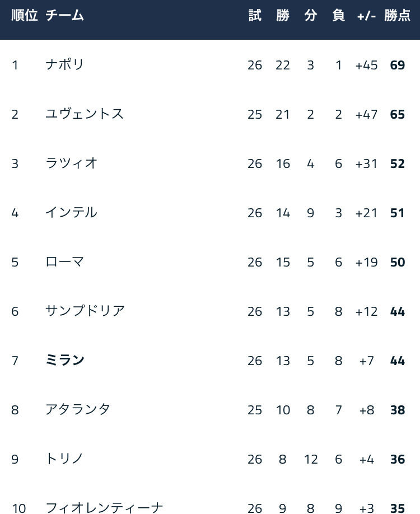420x514 pixels.
Task: Select the フィオレンティーナ team name
Action: point(104,507)
